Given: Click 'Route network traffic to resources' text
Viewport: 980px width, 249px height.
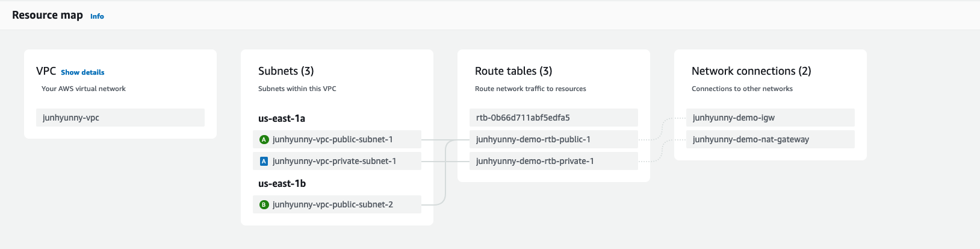Looking at the screenshot, I should coord(530,89).
